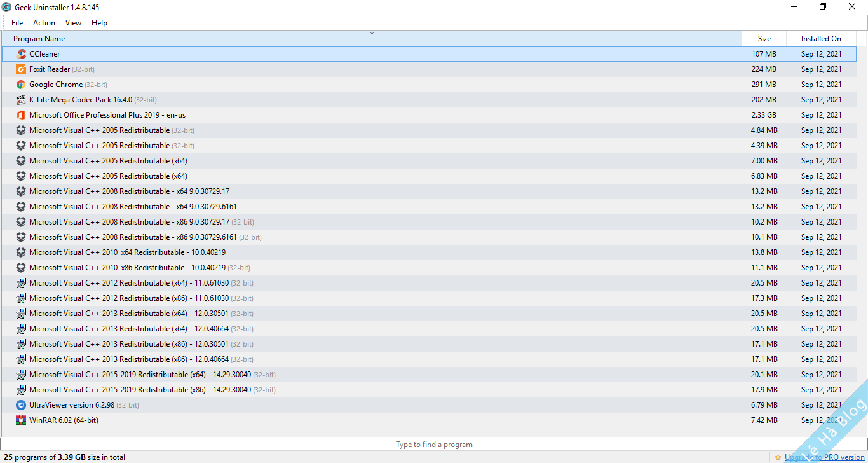This screenshot has width=868, height=463.
Task: Click the Type to find a program field
Action: pos(434,444)
